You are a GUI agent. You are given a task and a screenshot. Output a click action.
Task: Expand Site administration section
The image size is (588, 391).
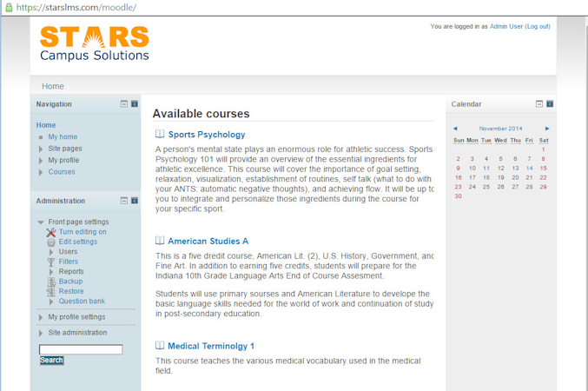coord(41,333)
